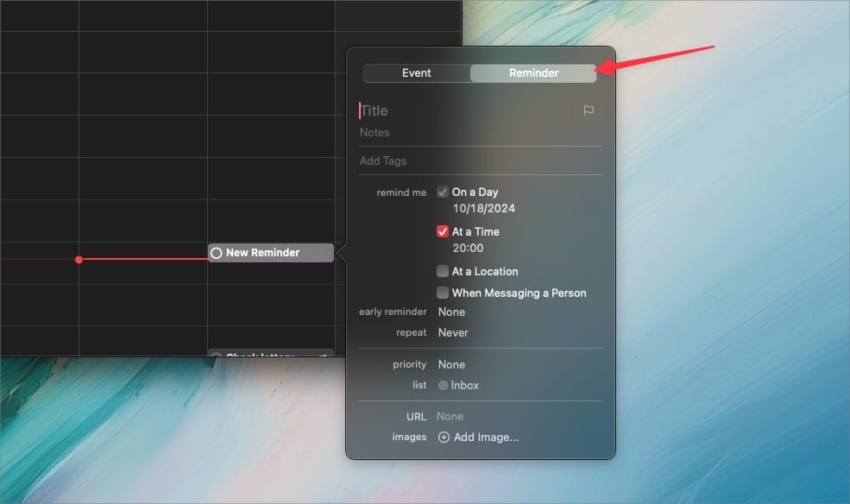Toggle the On a Day checkbox
The image size is (850, 504).
[443, 192]
